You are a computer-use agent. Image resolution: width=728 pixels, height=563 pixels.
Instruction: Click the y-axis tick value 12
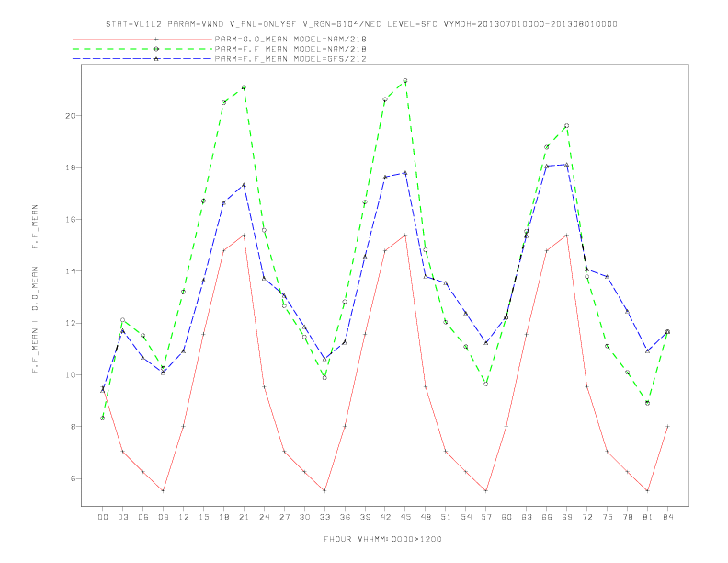click(x=71, y=323)
